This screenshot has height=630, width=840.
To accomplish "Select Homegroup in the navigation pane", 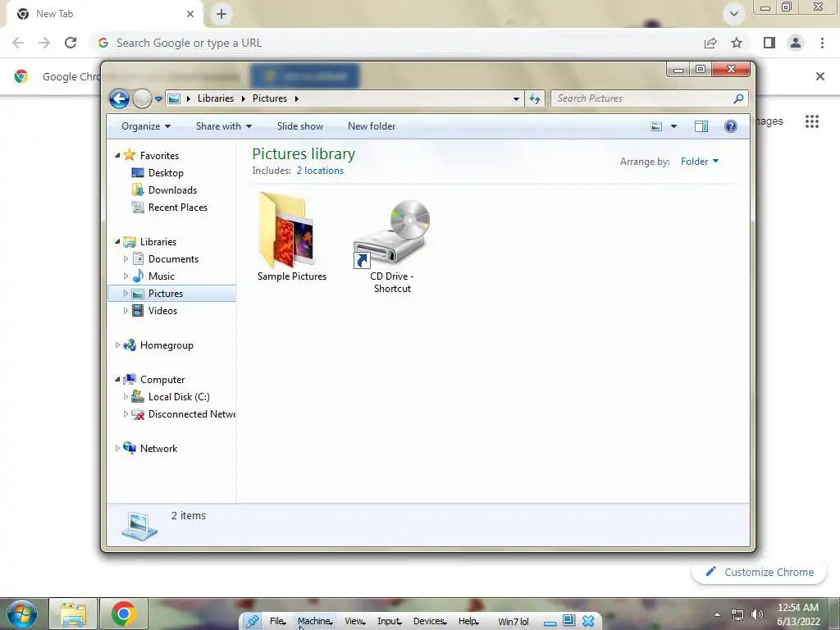I will click(167, 345).
